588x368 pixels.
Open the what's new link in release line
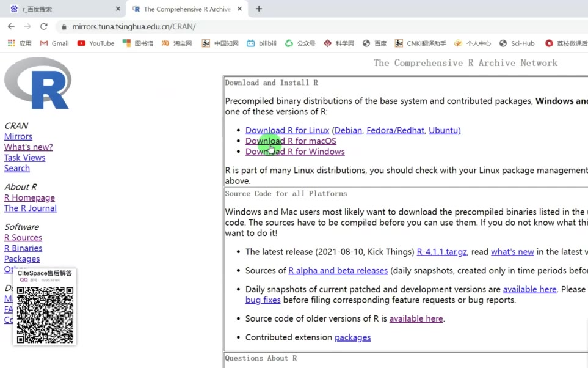click(512, 252)
